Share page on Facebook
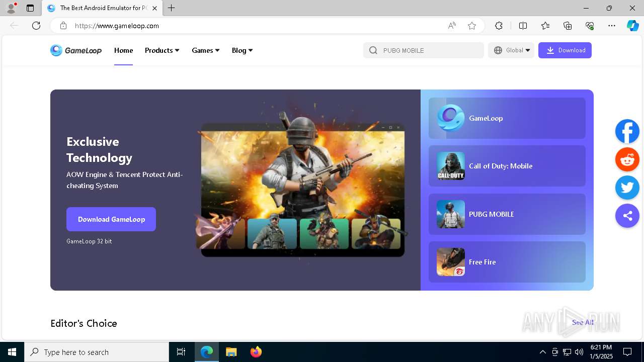The width and height of the screenshot is (644, 362). [627, 131]
